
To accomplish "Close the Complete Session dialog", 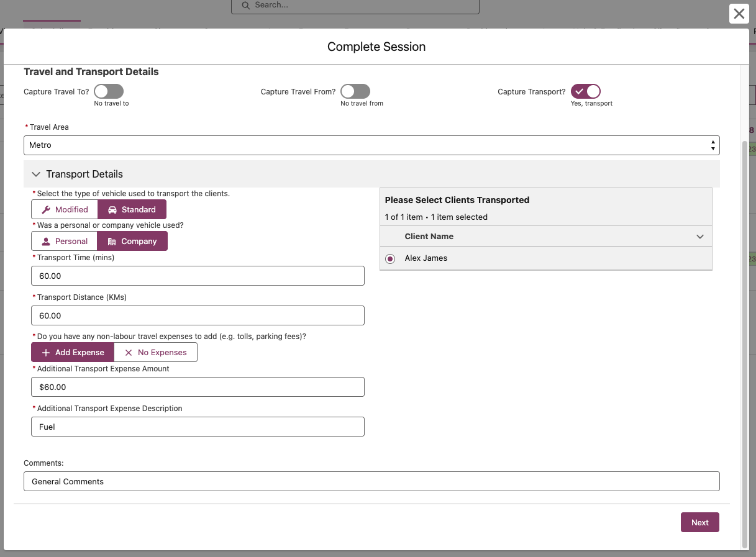I will [739, 14].
